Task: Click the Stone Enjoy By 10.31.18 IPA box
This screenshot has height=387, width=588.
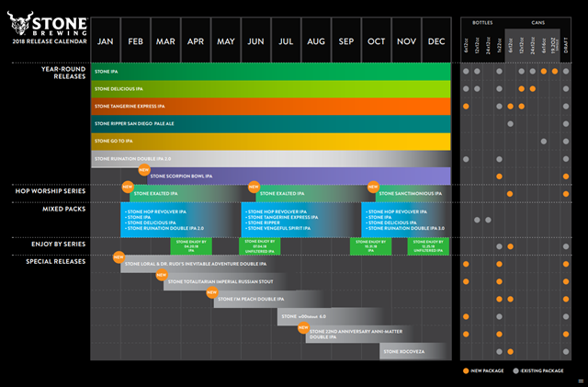Action: click(370, 246)
